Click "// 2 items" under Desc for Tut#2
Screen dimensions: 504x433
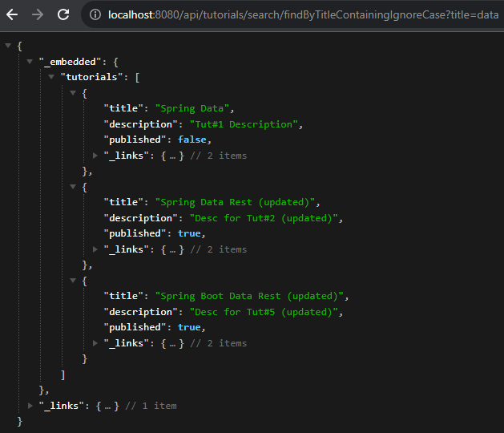pyautogui.click(x=219, y=249)
